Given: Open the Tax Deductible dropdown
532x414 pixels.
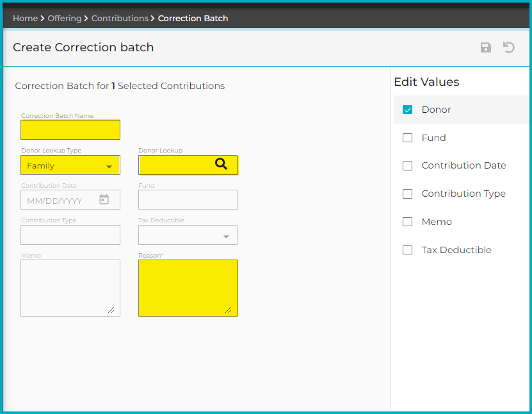Looking at the screenshot, I should 188,235.
